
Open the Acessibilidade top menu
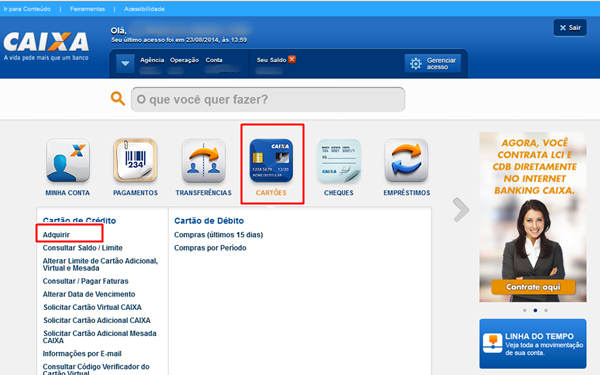coord(144,9)
